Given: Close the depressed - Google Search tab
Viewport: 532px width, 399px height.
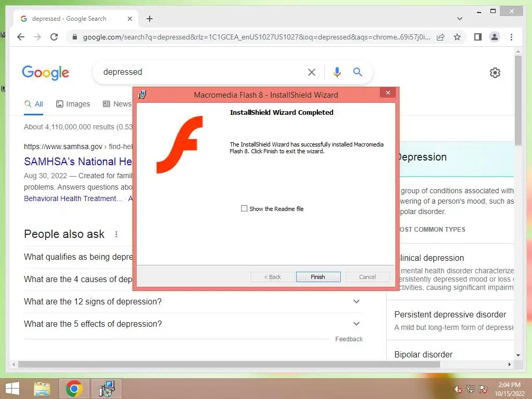Looking at the screenshot, I should coord(129,19).
